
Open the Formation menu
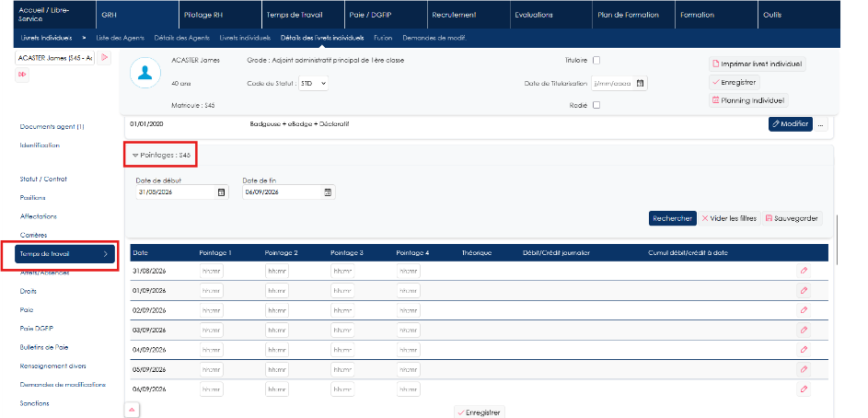pyautogui.click(x=716, y=15)
